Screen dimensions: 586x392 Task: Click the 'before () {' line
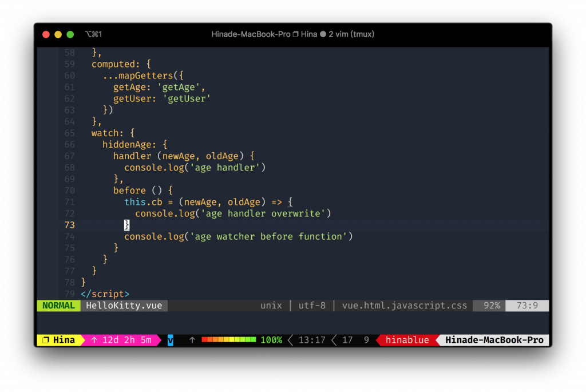point(143,191)
